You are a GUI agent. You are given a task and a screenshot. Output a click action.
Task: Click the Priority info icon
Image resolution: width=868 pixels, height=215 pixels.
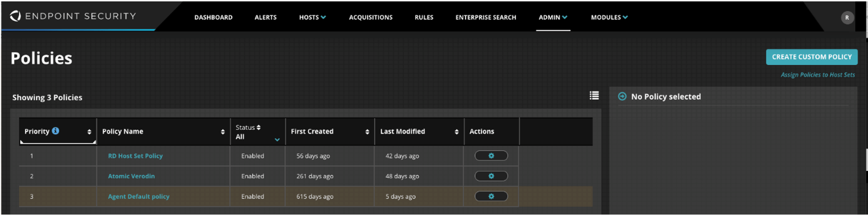56,131
